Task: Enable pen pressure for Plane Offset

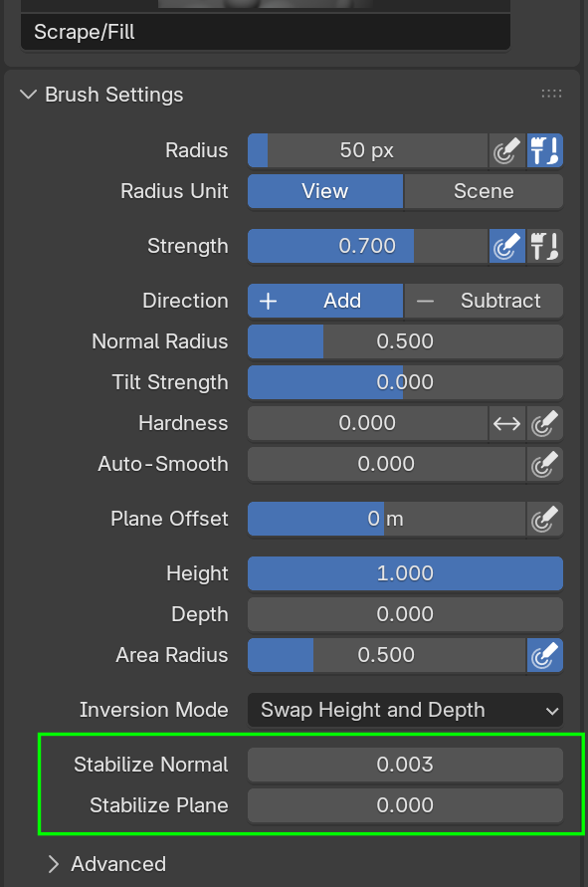Action: [545, 519]
